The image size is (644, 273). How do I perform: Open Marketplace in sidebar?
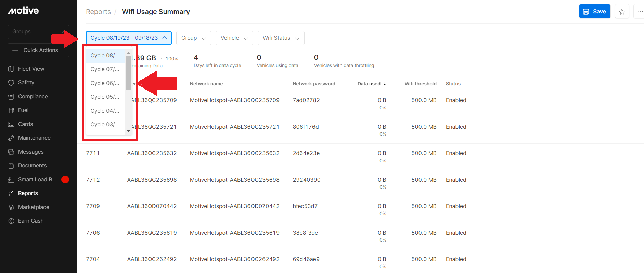[x=34, y=207]
